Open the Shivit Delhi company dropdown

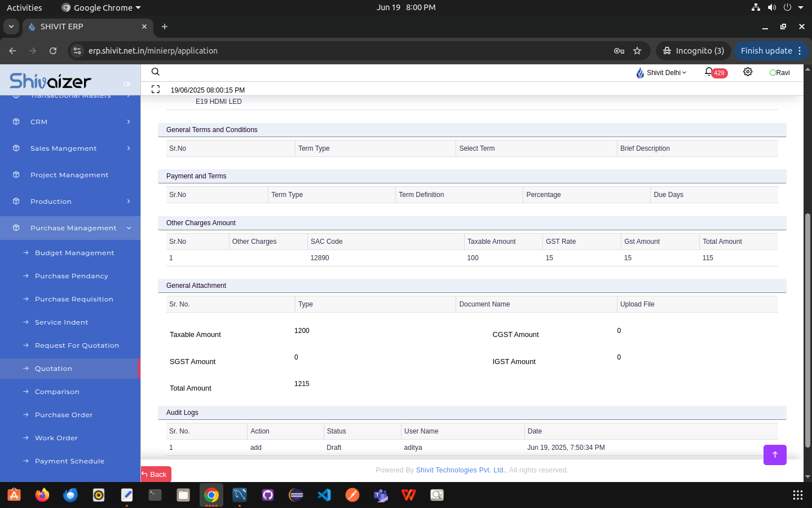coord(661,73)
